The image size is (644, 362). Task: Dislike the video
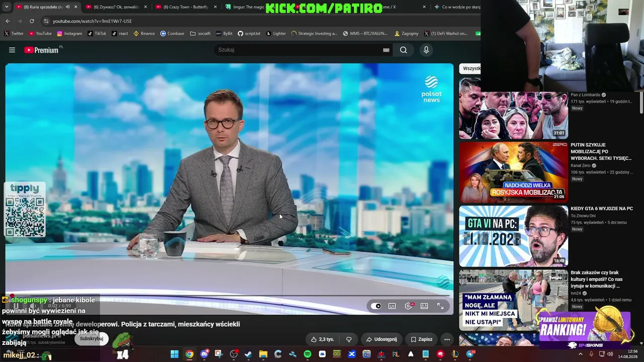tap(349, 339)
